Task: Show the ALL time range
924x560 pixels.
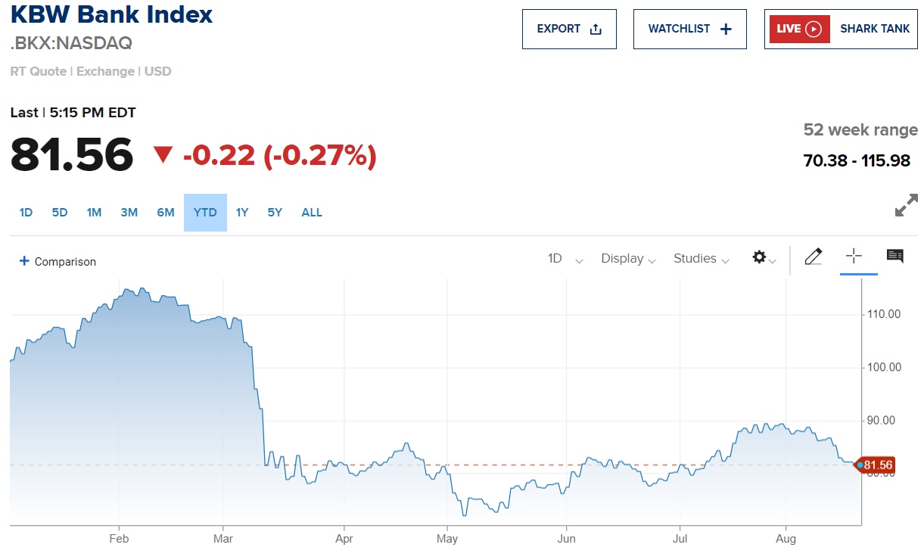Action: (x=312, y=213)
